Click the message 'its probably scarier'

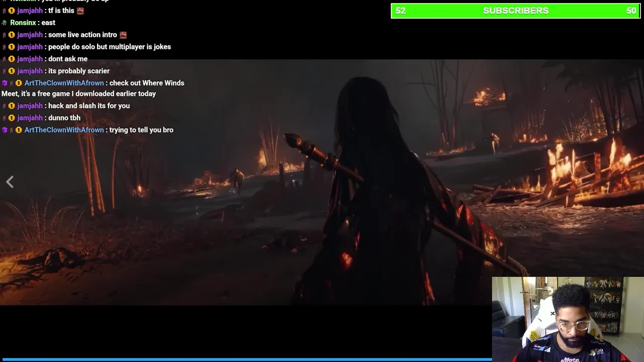79,71
